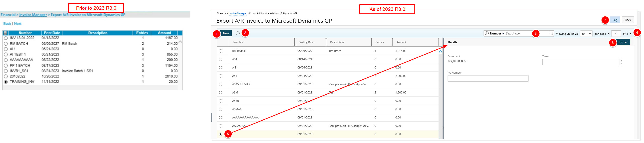Viewport: 644px width, 143px height.
Task: Select the INV 13-01-2022 radio in the old table
Action: (6, 38)
